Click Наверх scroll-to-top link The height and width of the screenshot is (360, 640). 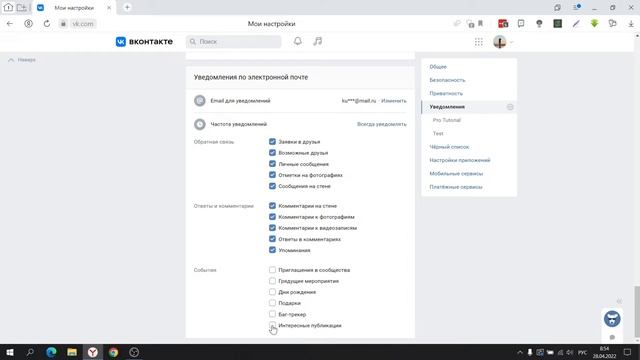(x=22, y=60)
